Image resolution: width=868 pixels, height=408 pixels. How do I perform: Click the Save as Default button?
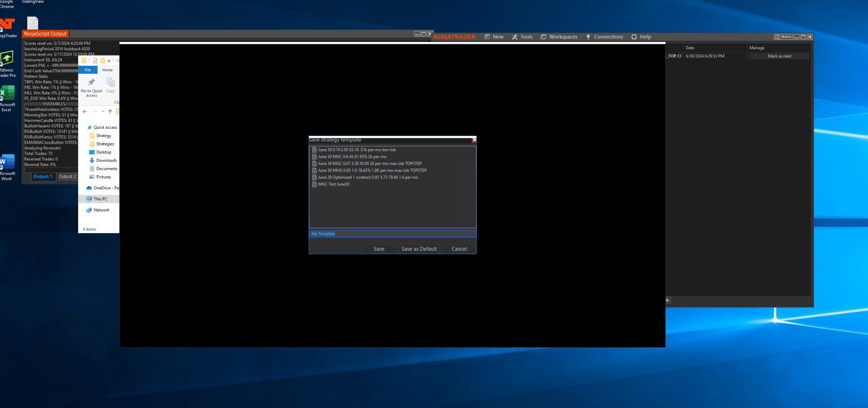[419, 249]
